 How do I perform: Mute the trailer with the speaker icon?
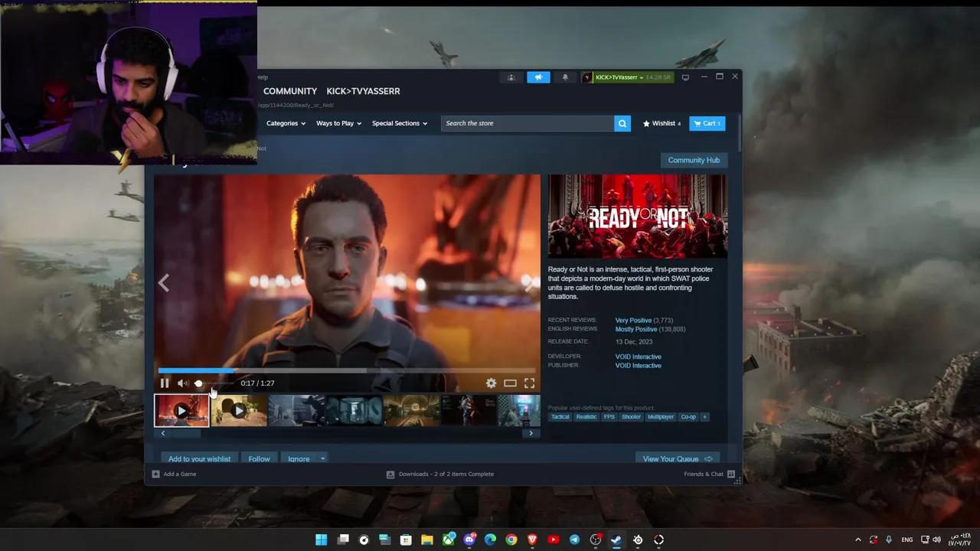(182, 383)
